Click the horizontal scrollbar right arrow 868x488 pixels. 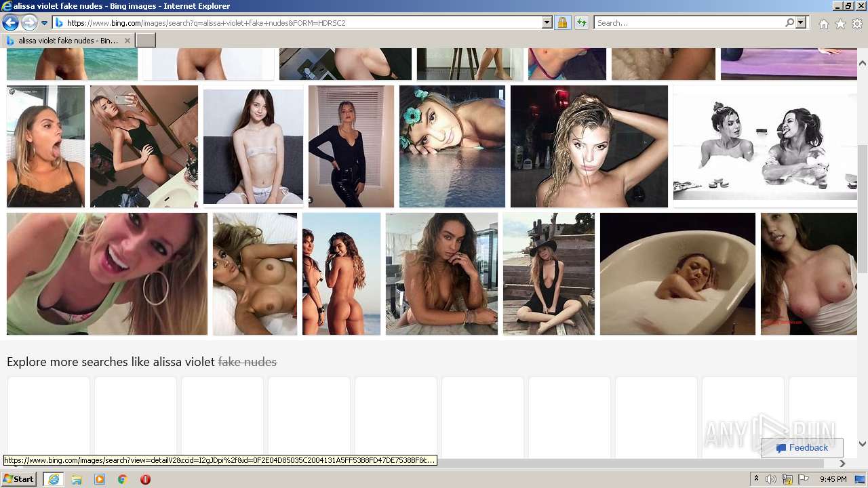pyautogui.click(x=843, y=464)
